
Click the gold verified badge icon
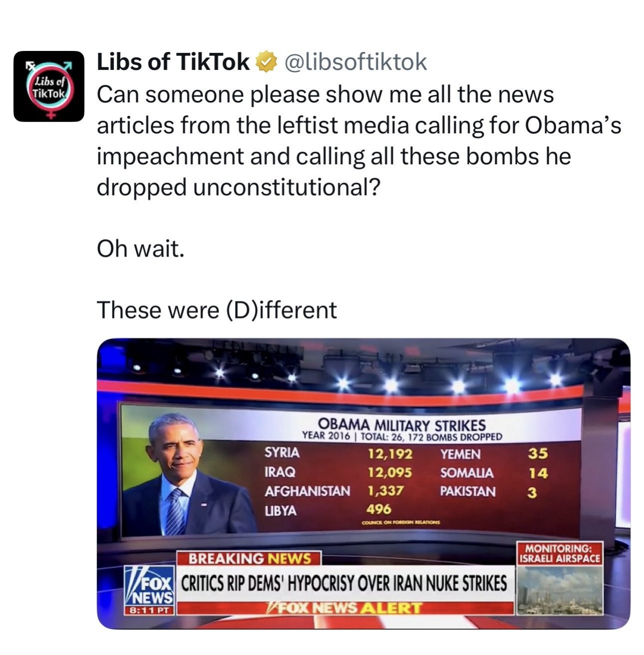(266, 62)
